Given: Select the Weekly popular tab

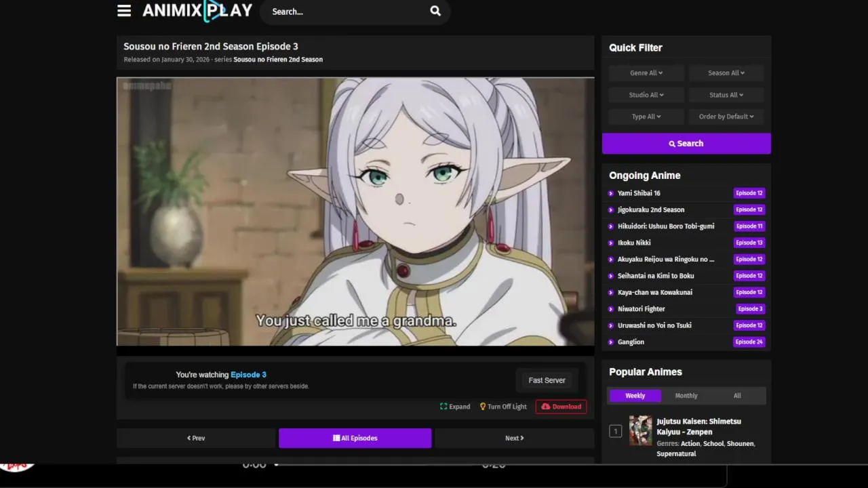Looking at the screenshot, I should (635, 396).
